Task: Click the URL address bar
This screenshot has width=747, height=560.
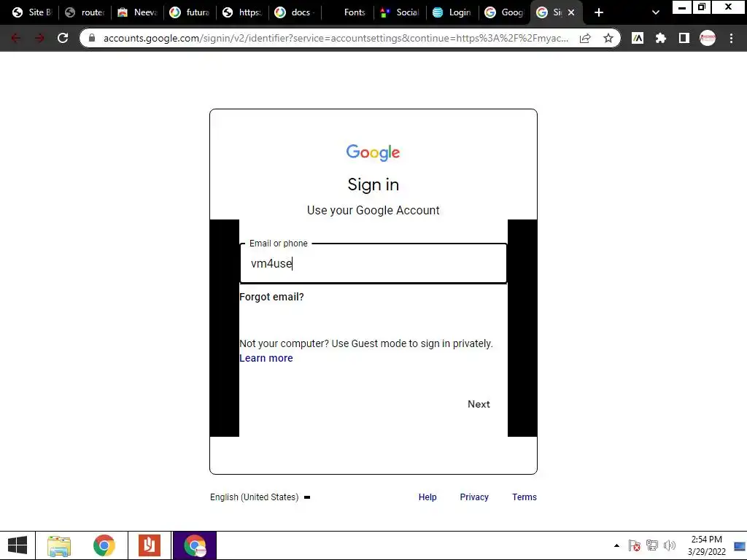Action: [x=336, y=38]
